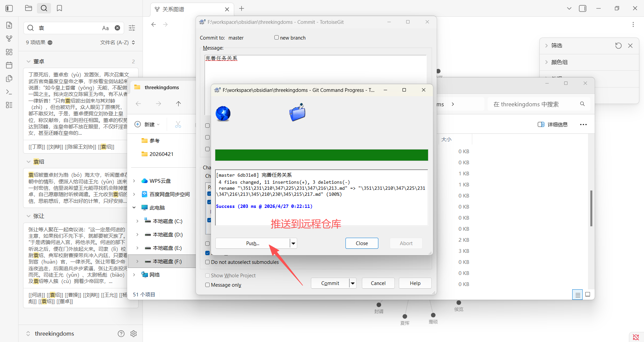This screenshot has height=342, width=644.
Task: Open tab list chevron in Obsidian title bar
Action: [569, 8]
